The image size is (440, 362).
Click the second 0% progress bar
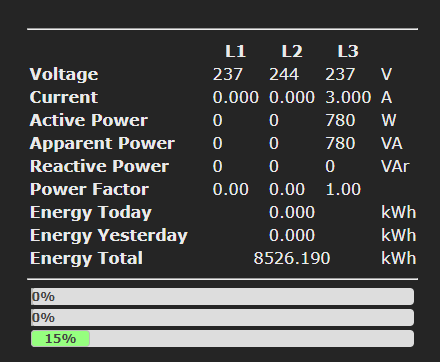coord(222,318)
